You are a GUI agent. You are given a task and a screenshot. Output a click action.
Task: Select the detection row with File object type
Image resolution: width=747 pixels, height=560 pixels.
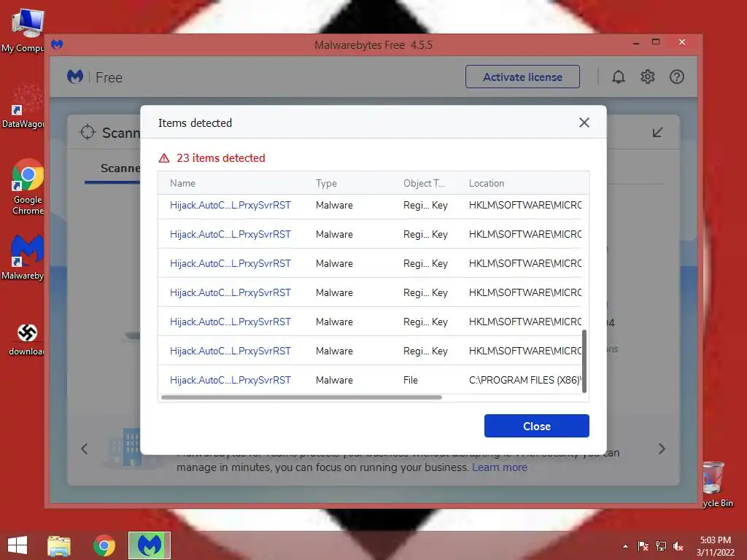pyautogui.click(x=370, y=380)
